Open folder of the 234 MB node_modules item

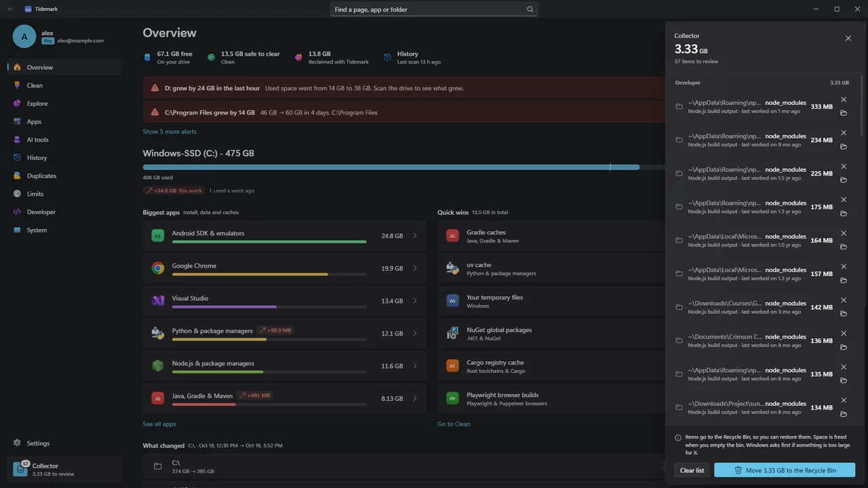[x=844, y=146]
